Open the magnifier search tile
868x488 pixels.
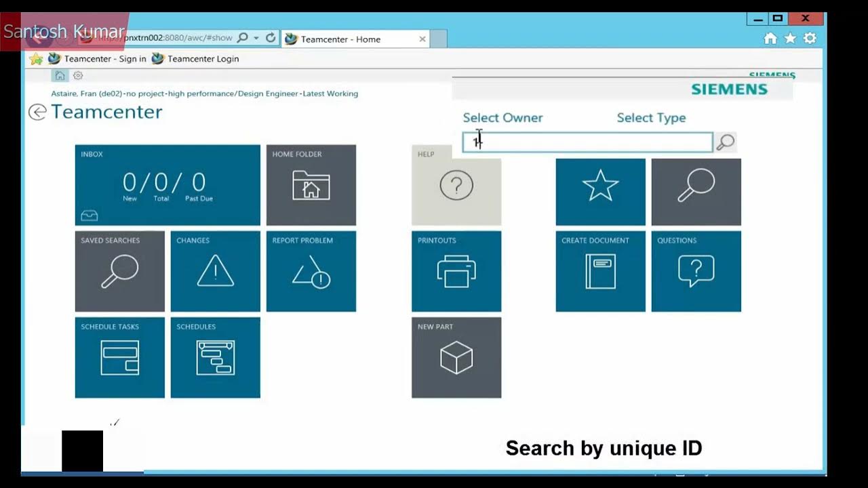(696, 192)
